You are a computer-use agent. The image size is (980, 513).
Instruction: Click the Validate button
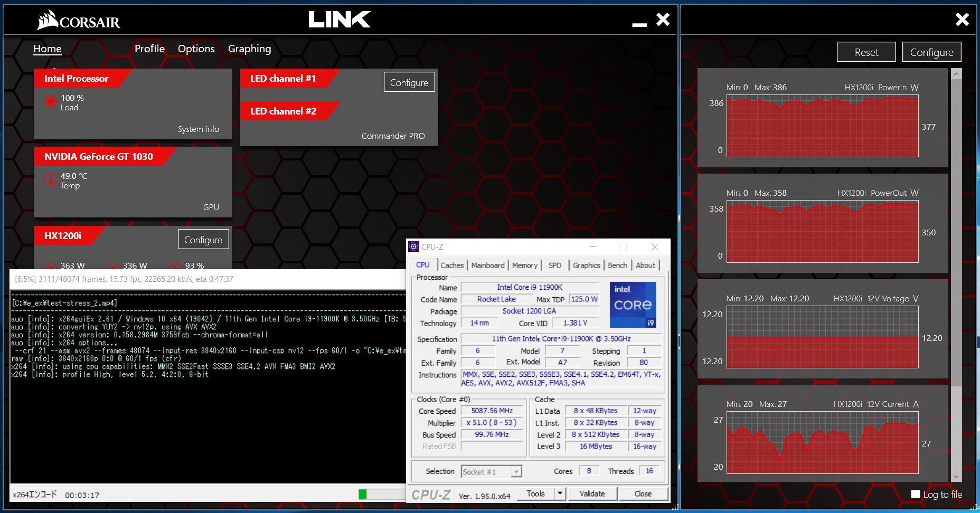coord(592,493)
